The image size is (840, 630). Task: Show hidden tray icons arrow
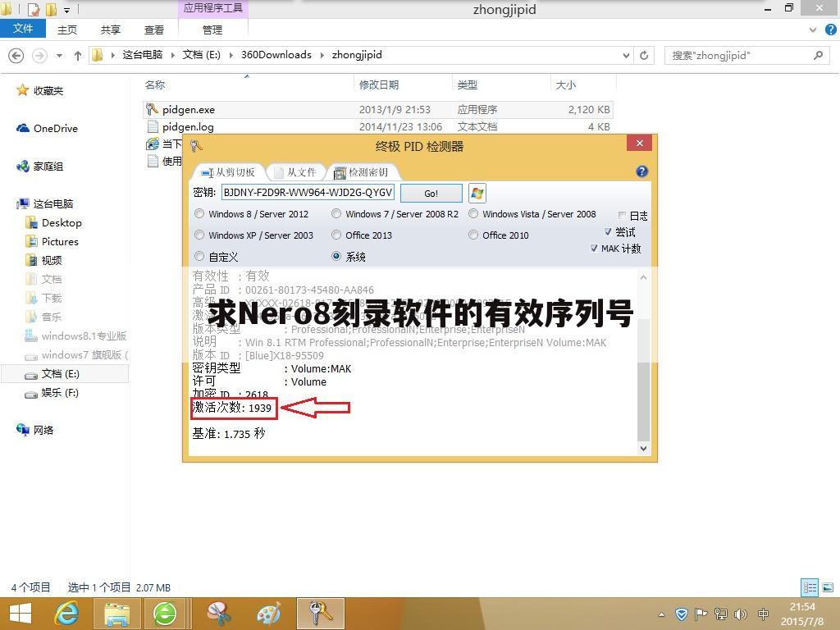(x=662, y=614)
